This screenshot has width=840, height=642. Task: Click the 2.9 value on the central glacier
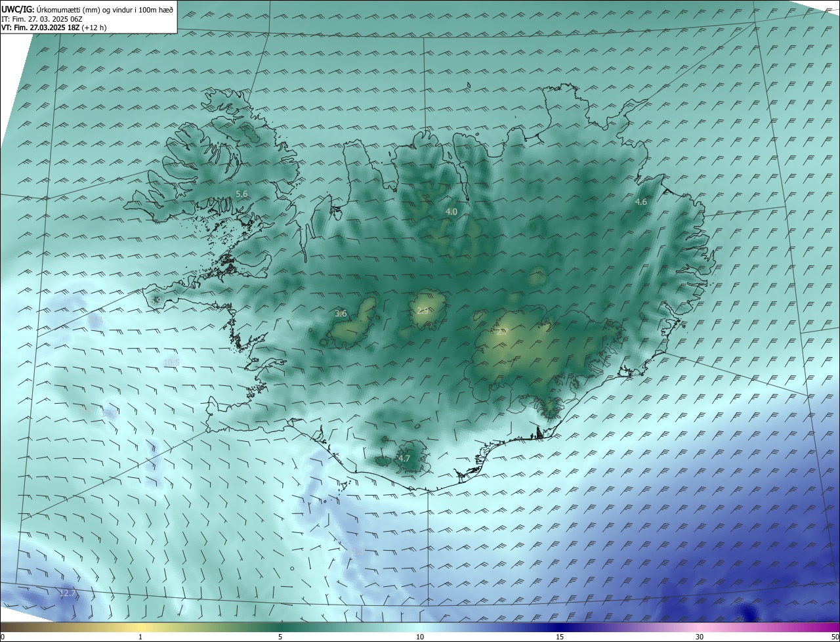[423, 310]
